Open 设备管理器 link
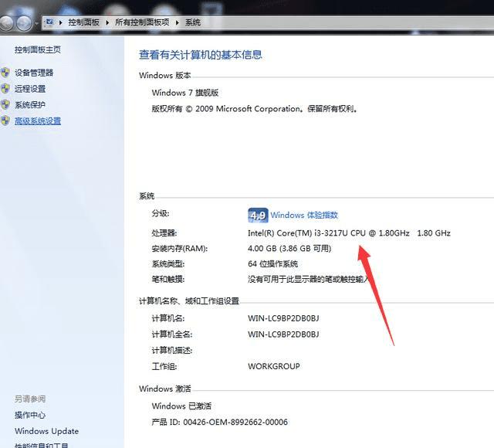Image resolution: width=494 pixels, height=448 pixels. [x=34, y=73]
